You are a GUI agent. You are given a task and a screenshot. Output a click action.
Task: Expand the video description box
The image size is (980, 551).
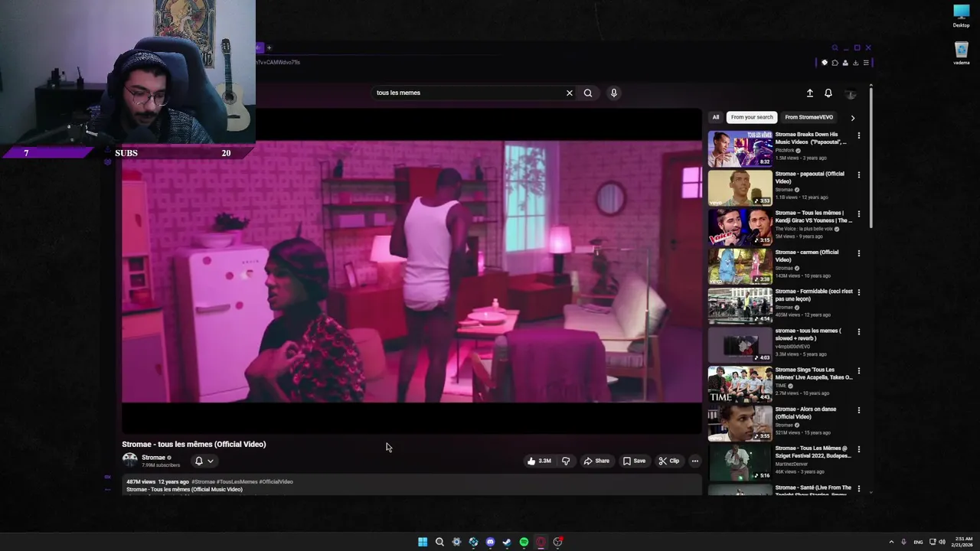pyautogui.click(x=412, y=485)
